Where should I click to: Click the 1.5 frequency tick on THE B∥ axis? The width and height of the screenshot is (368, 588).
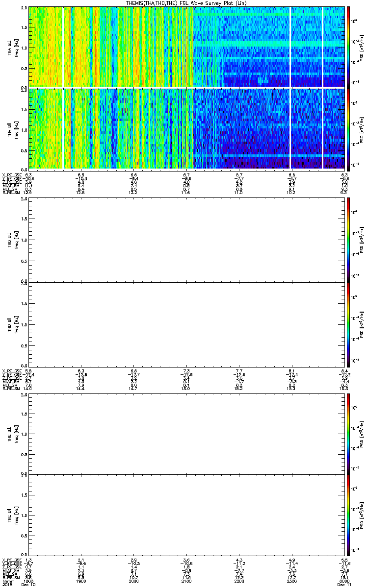24,494
